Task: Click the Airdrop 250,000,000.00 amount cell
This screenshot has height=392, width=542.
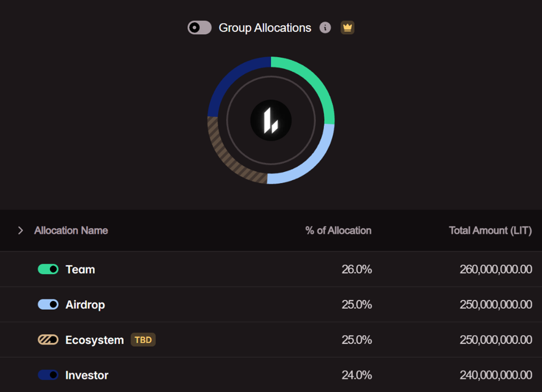Action: click(x=496, y=304)
